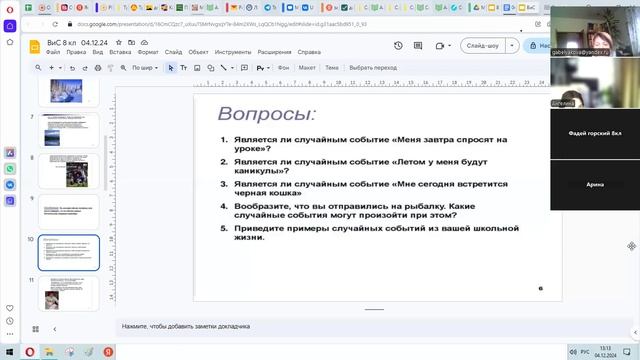Switch to grid view icon
This screenshot has width=640, height=360.
tap(36, 329)
